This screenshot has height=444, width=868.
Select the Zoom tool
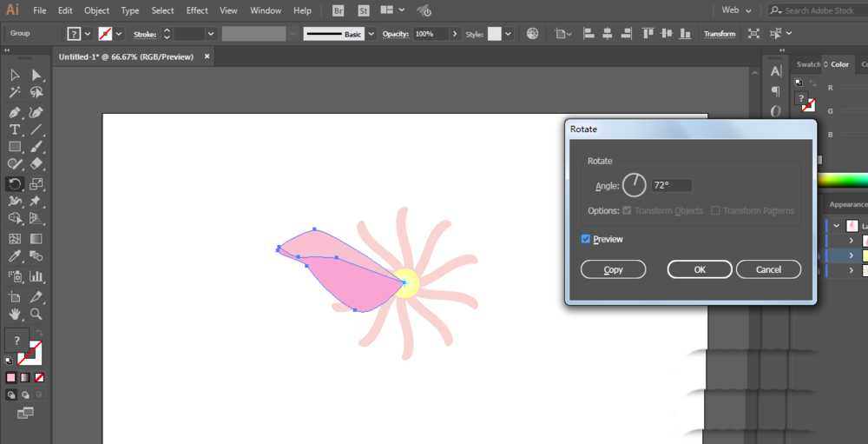tap(36, 315)
